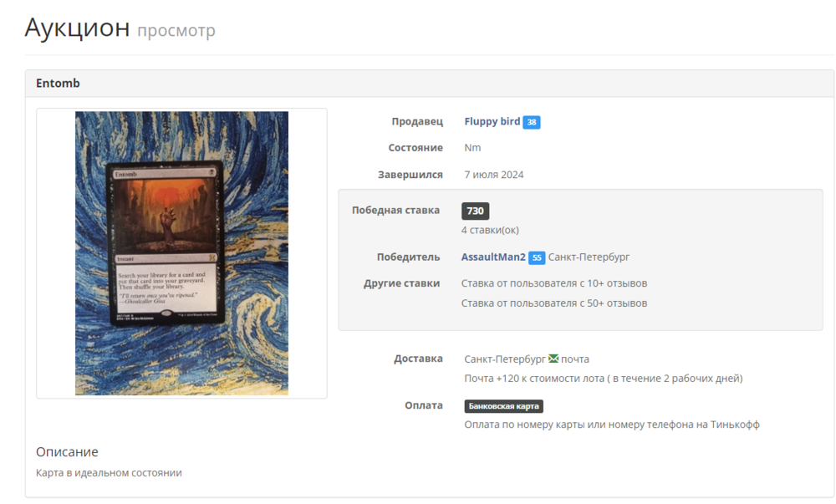The image size is (836, 504).
Task: Click the Банковская карта payment badge
Action: click(504, 406)
